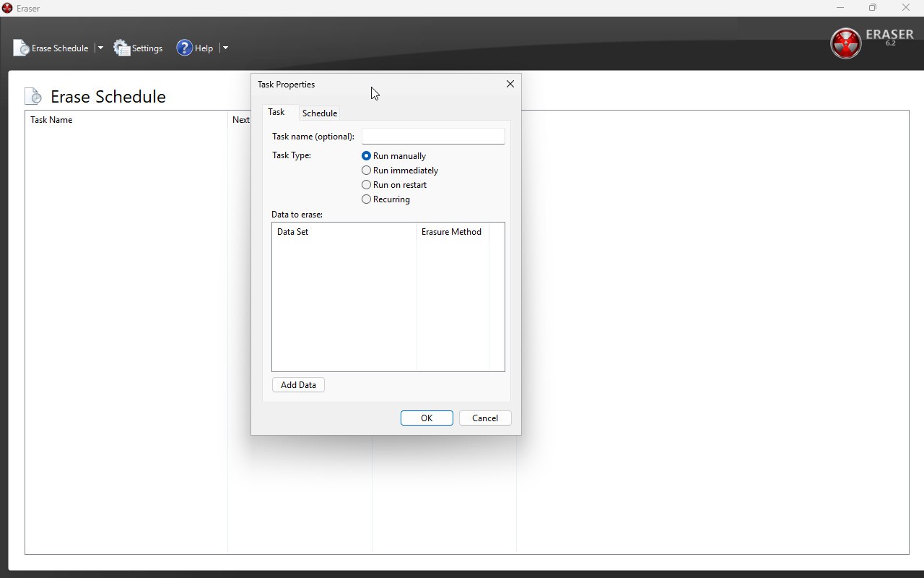
Task: Close the Task Properties dialog with X
Action: 510,84
